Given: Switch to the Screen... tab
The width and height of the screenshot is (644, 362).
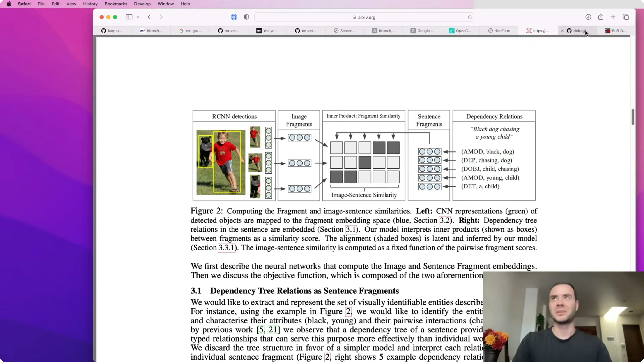Looking at the screenshot, I should click(x=345, y=30).
